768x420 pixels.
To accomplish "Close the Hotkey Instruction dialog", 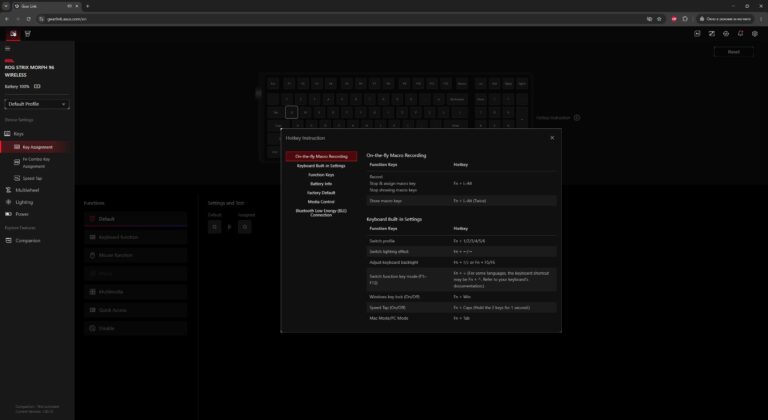I will click(x=552, y=138).
